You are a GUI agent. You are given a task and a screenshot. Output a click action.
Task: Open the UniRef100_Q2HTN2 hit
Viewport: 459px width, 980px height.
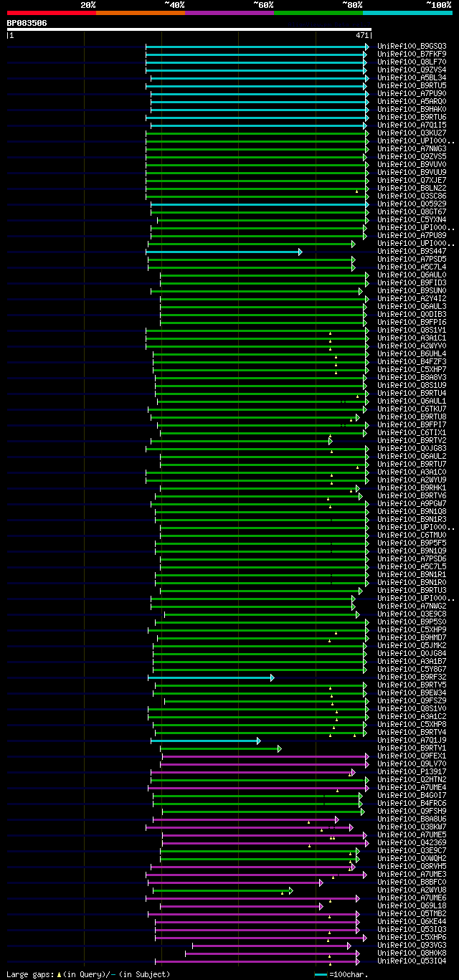(412, 780)
